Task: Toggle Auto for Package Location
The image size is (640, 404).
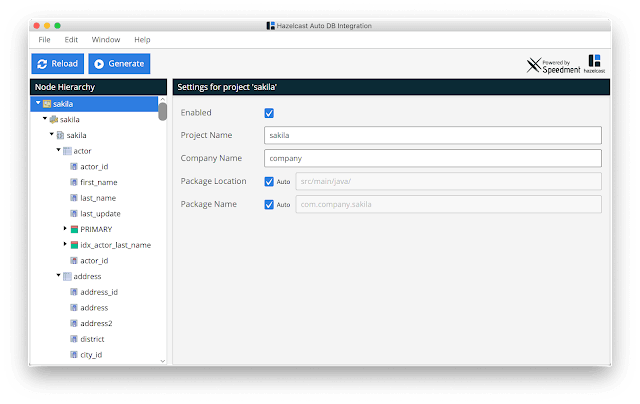Action: [269, 182]
